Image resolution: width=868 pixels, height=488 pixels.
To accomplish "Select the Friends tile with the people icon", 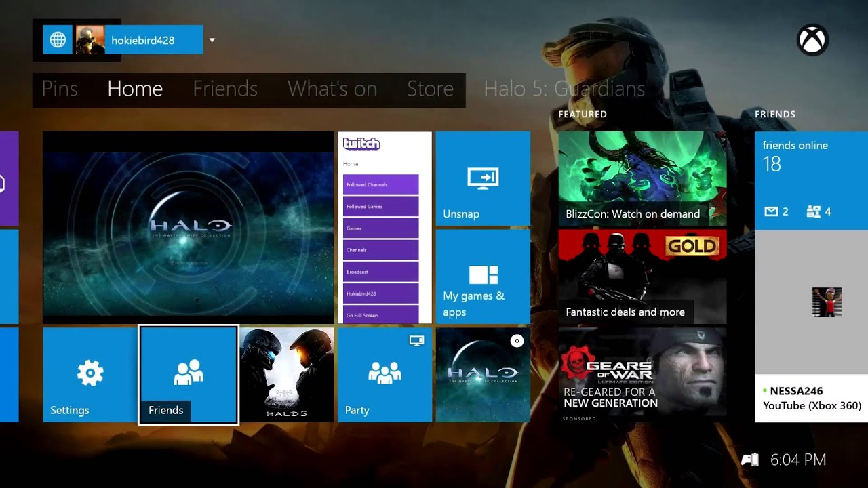I will [189, 375].
